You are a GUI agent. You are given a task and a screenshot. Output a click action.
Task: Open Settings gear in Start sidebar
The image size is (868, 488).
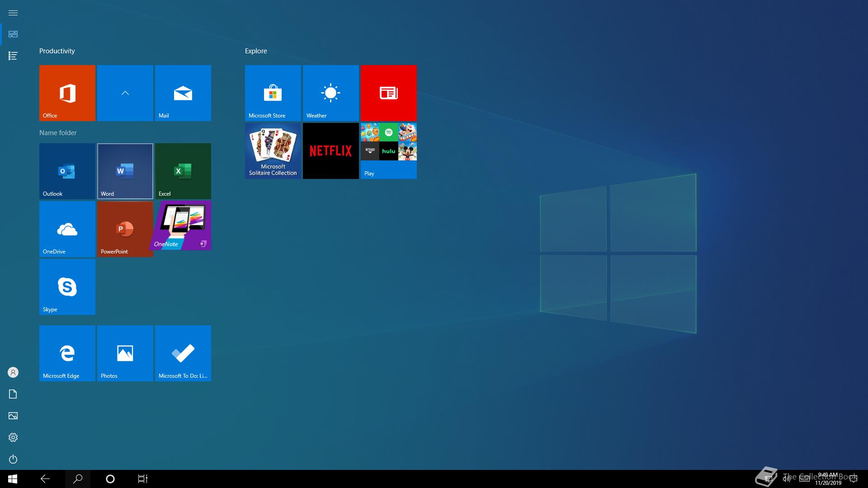click(x=13, y=437)
